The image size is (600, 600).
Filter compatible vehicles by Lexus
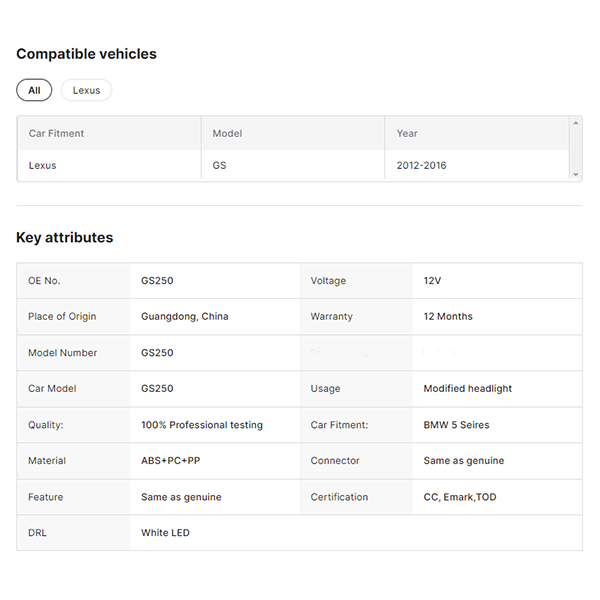87,90
